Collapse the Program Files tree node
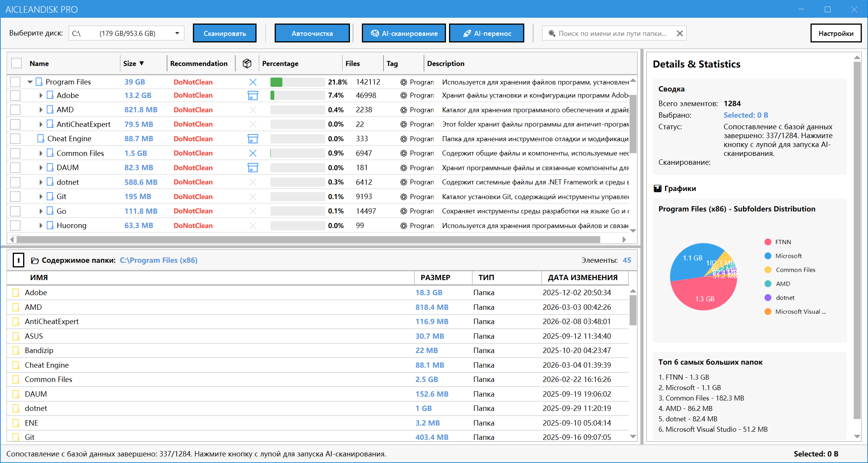 pos(30,81)
